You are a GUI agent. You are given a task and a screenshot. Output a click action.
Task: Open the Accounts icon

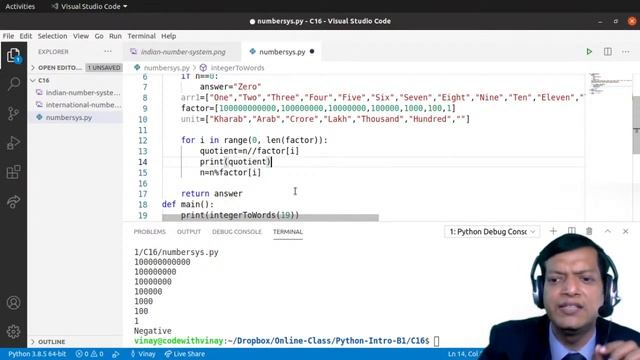tap(13, 302)
